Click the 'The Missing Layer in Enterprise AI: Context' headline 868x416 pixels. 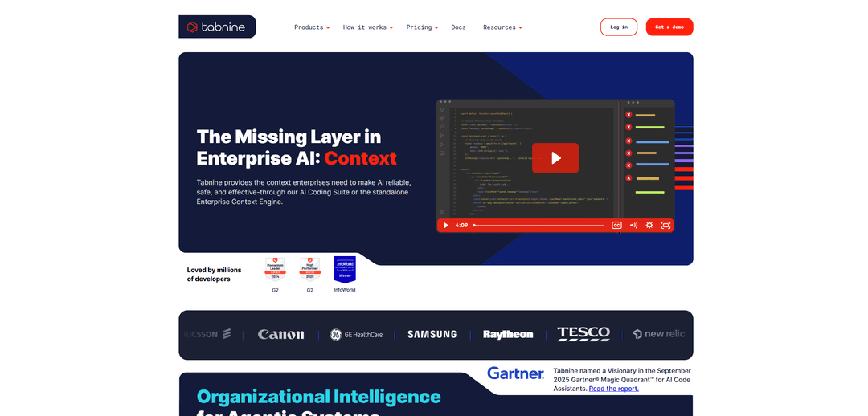pyautogui.click(x=297, y=147)
